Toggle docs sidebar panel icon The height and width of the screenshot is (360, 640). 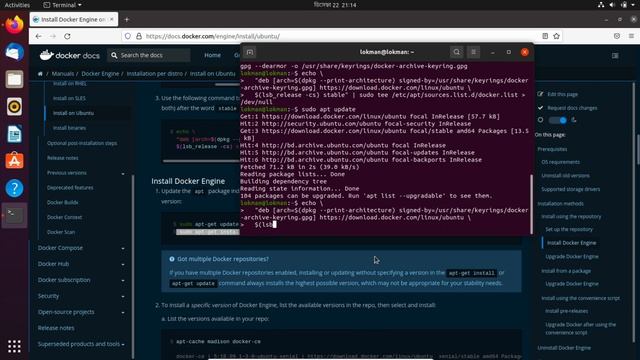615,56
